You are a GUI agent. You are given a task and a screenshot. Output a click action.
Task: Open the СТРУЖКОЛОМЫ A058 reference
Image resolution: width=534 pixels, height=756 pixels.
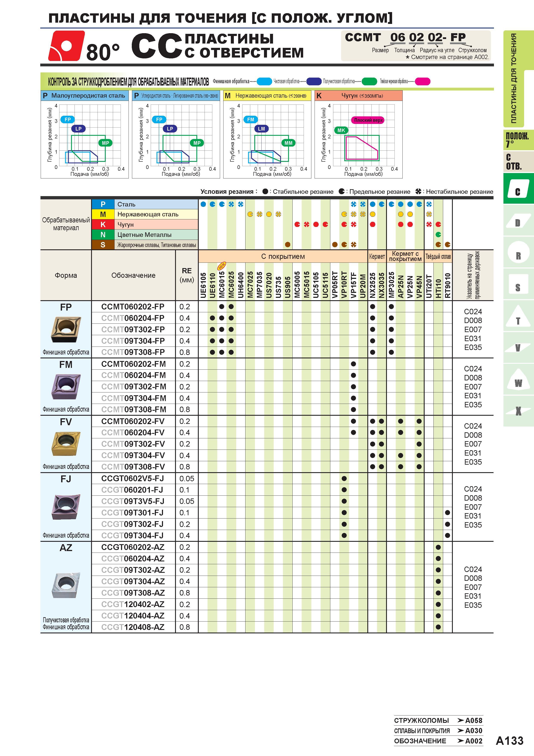coord(438,720)
